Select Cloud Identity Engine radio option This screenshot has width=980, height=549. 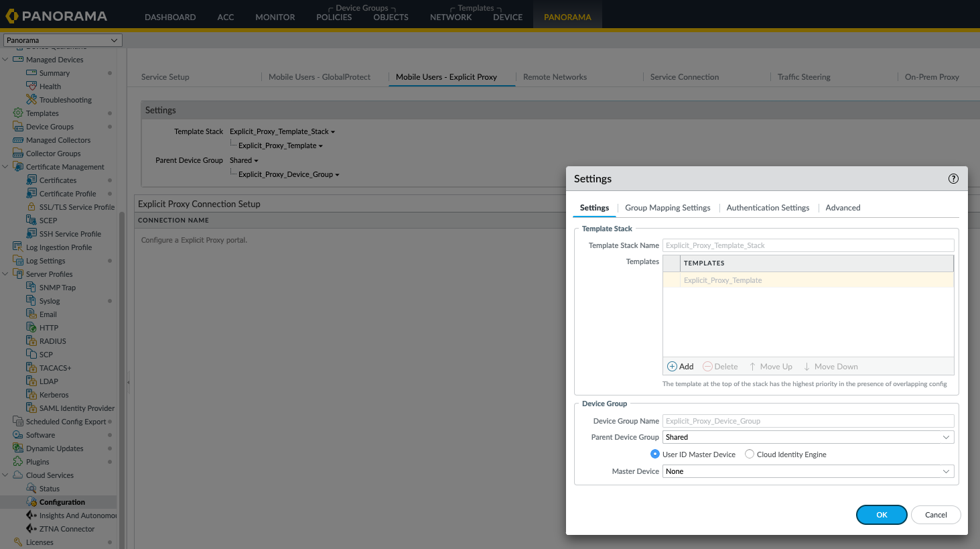(x=750, y=454)
